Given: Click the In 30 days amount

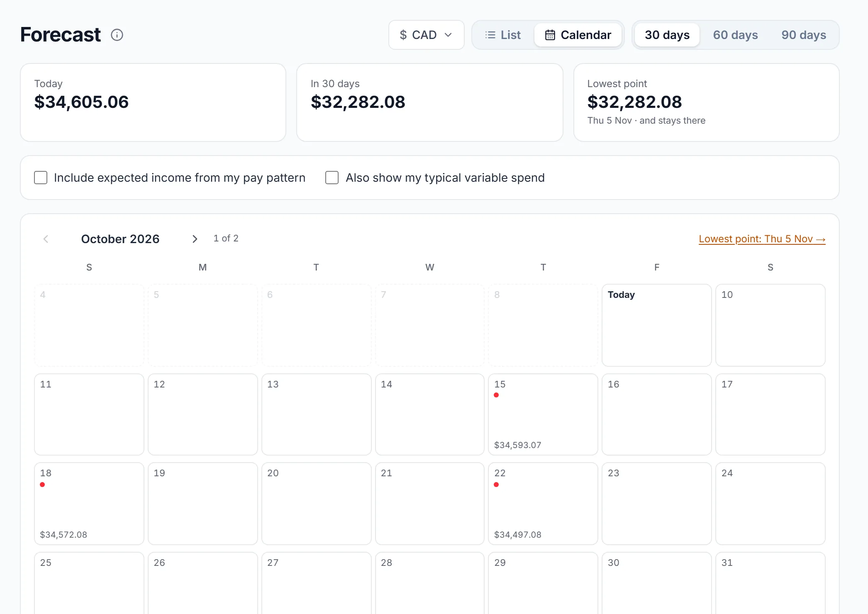Looking at the screenshot, I should 358,102.
